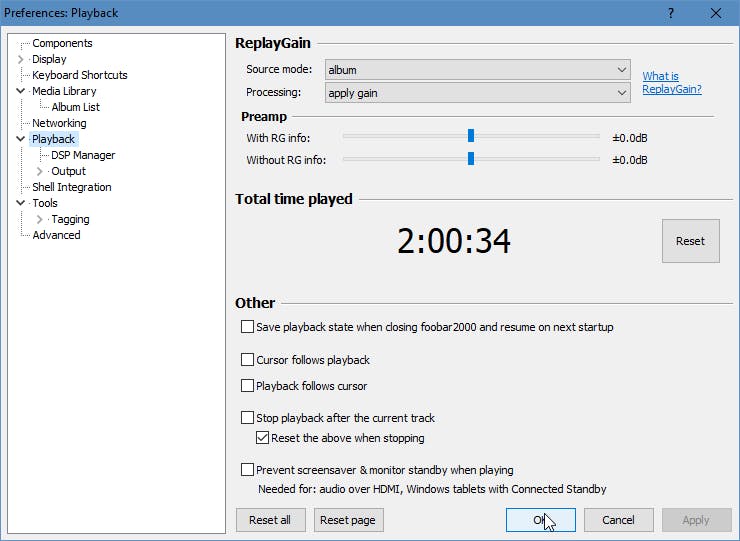Reset the total time played

point(690,241)
